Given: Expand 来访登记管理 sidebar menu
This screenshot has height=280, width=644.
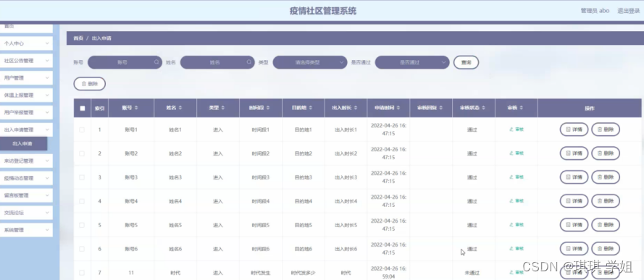Looking at the screenshot, I should [x=26, y=161].
